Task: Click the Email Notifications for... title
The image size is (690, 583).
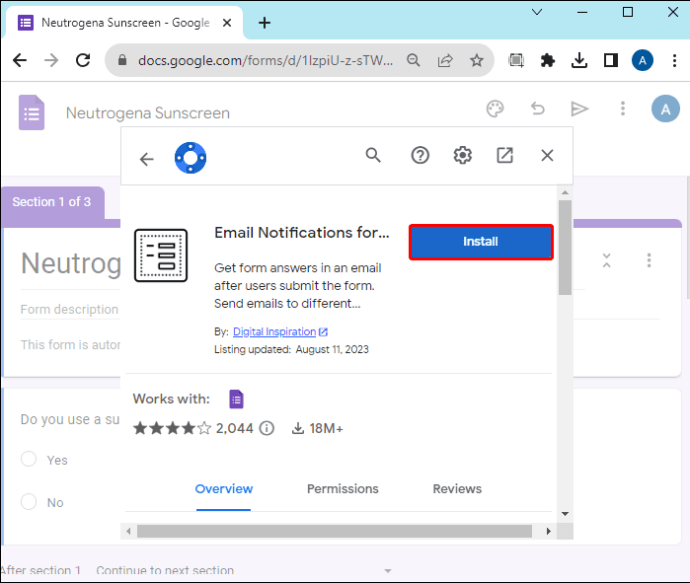Action: (x=301, y=233)
